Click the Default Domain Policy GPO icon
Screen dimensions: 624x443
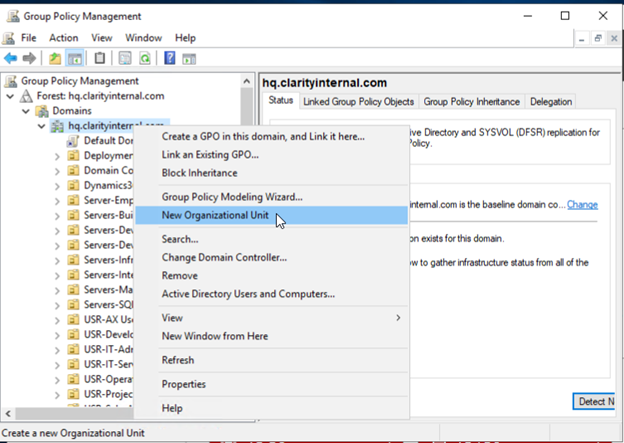click(x=73, y=141)
